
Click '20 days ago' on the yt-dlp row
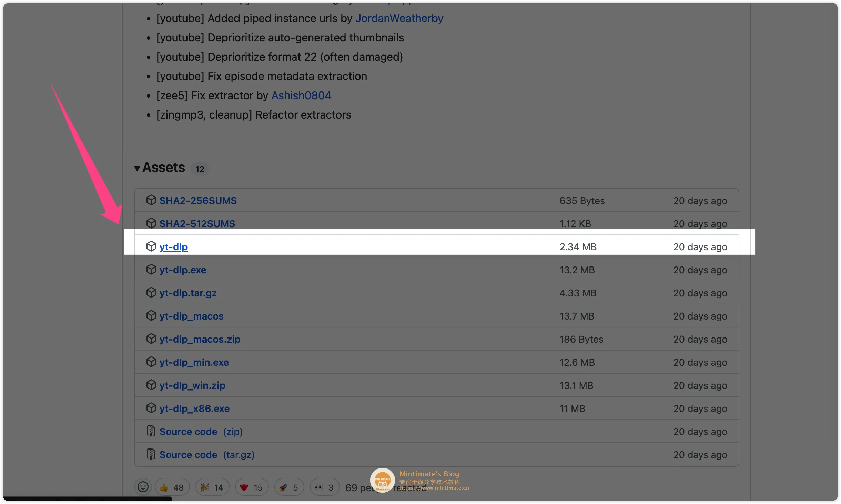point(700,247)
